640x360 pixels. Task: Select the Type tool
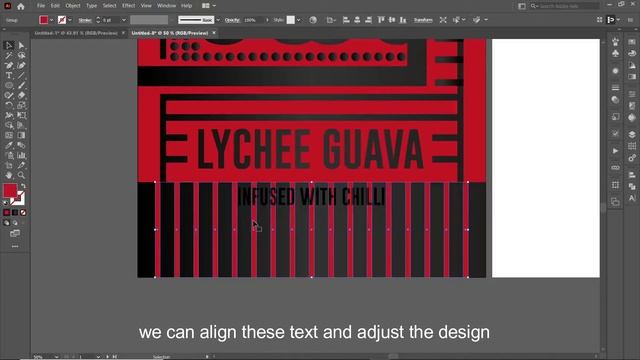click(9, 76)
